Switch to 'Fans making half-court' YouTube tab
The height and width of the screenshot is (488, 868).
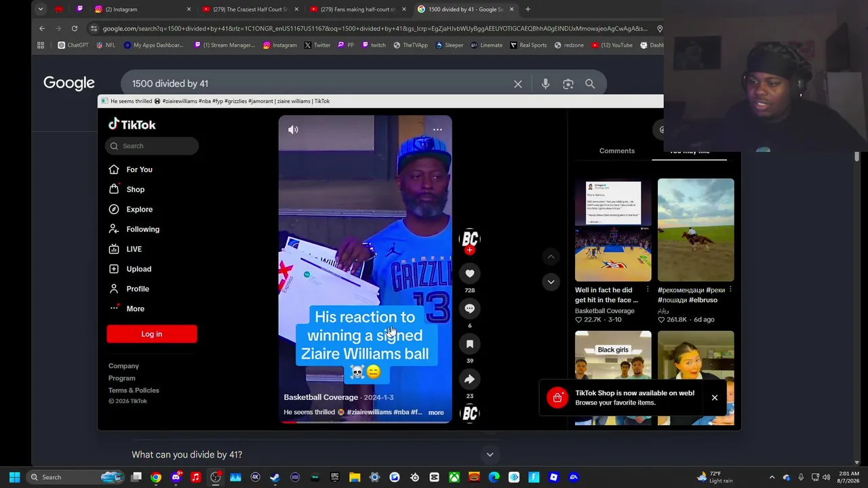click(358, 9)
